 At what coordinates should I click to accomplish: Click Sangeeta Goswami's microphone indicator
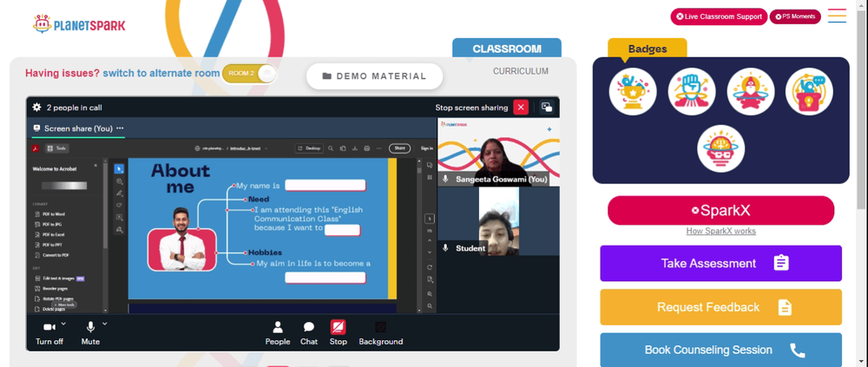tap(445, 179)
